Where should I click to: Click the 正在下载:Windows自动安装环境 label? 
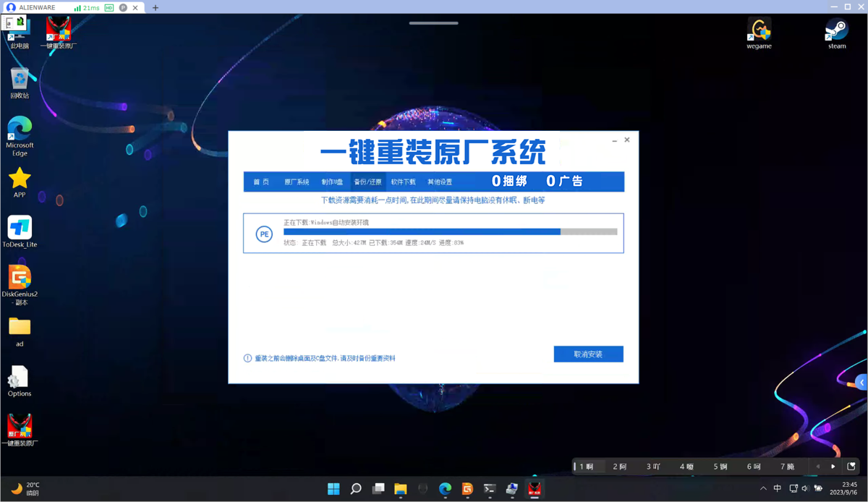(x=326, y=223)
